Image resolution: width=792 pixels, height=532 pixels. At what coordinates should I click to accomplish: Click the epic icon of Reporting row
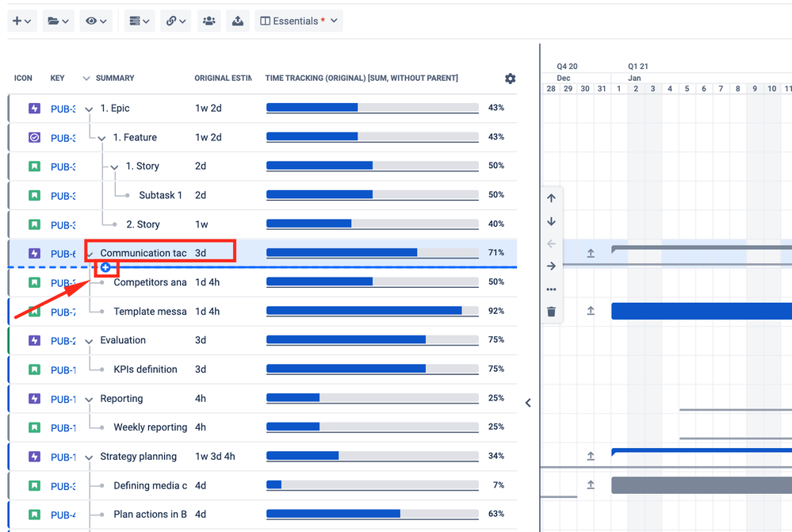tap(34, 399)
